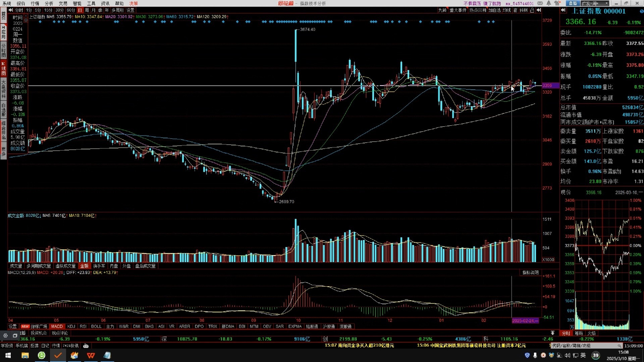Toggle the chart lock icon

pyautogui.click(x=532, y=10)
